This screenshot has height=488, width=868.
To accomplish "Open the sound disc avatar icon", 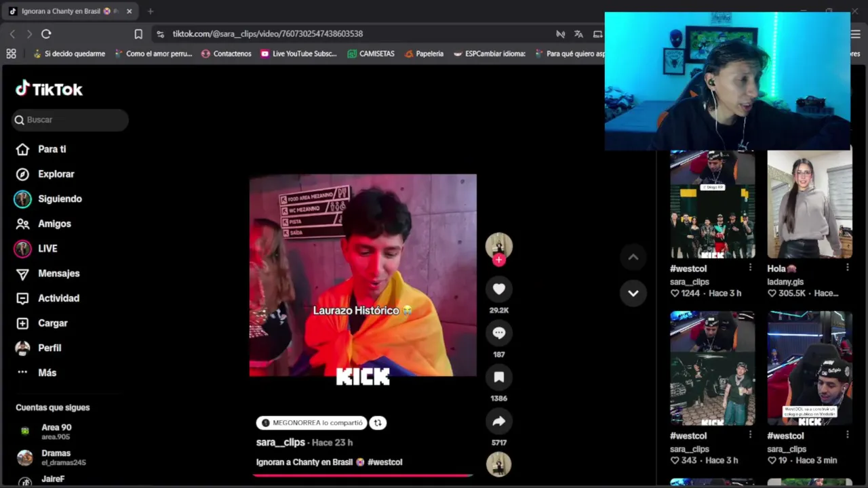I will coord(499,464).
